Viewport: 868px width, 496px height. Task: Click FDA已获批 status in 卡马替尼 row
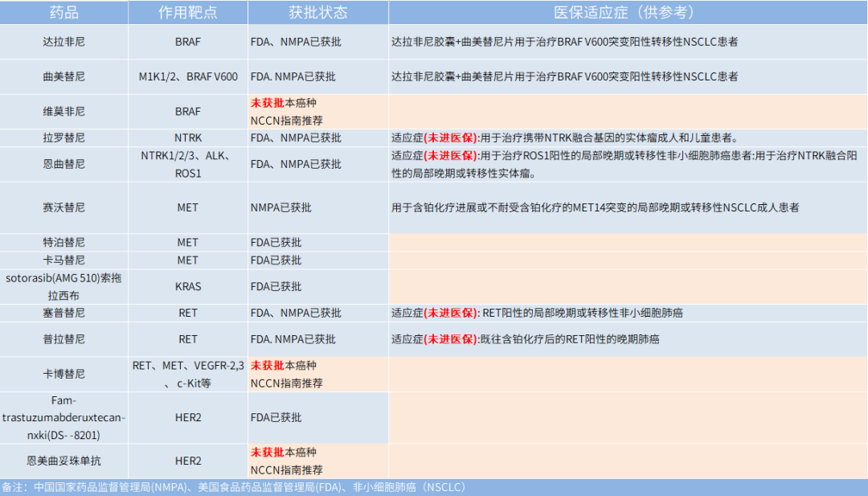tap(276, 260)
